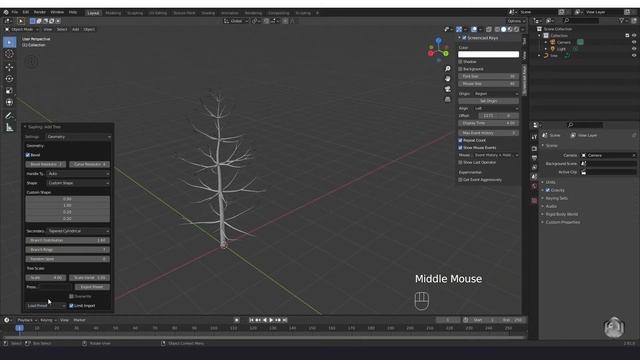Open the Output properties tab icon

click(x=534, y=158)
